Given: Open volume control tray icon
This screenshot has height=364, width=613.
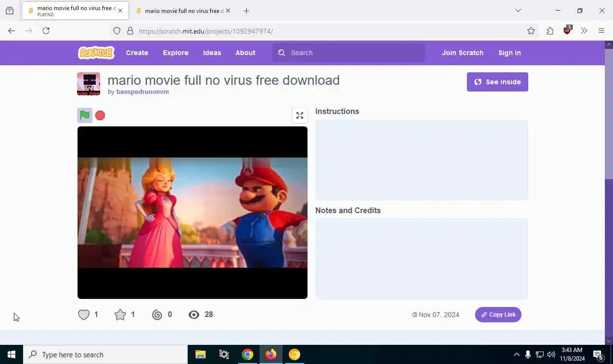Looking at the screenshot, I should pyautogui.click(x=551, y=354).
